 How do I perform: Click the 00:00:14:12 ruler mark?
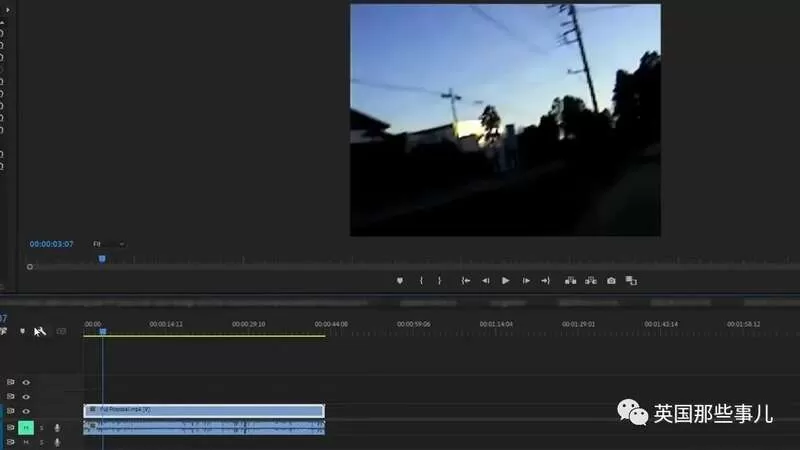point(166,324)
